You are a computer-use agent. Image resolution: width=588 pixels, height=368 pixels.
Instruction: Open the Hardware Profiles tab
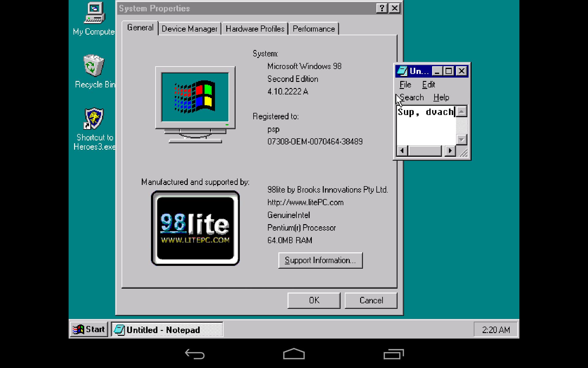[x=255, y=29]
